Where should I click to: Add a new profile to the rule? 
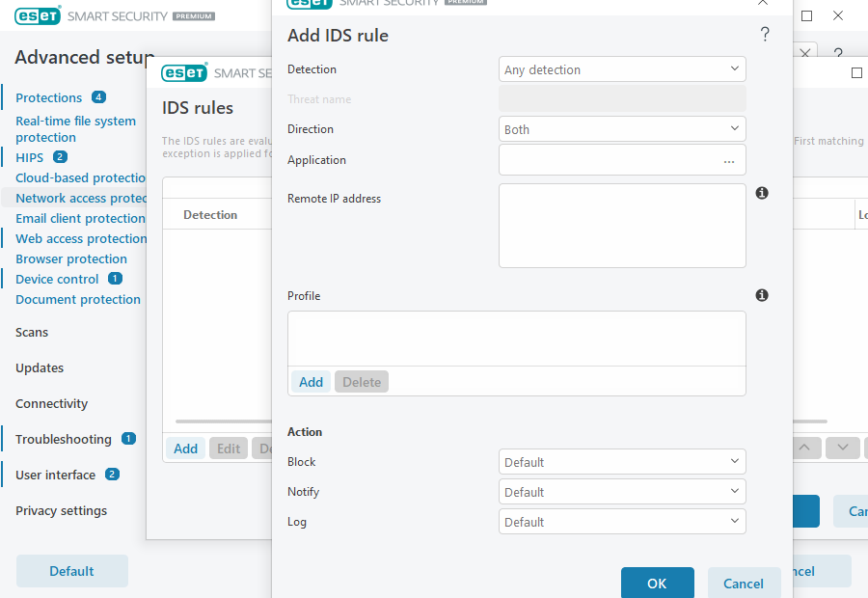[x=311, y=381]
